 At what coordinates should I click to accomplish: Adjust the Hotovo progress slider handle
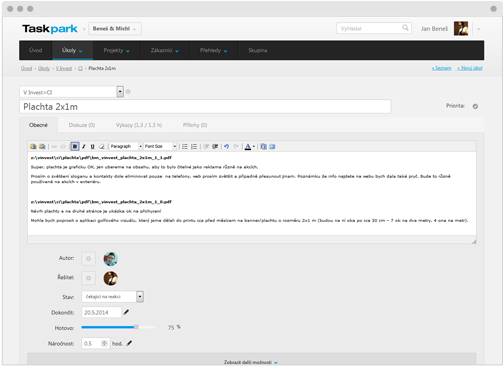[x=136, y=327]
